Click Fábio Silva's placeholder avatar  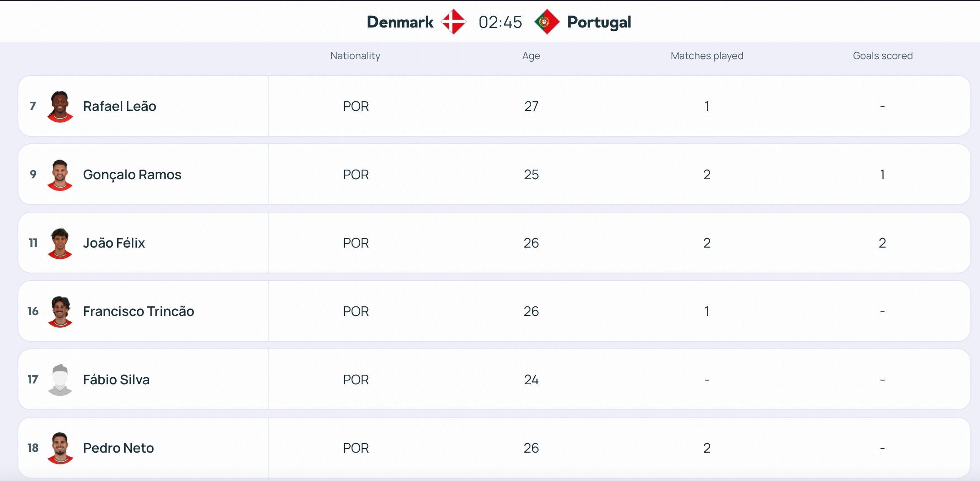click(x=60, y=380)
